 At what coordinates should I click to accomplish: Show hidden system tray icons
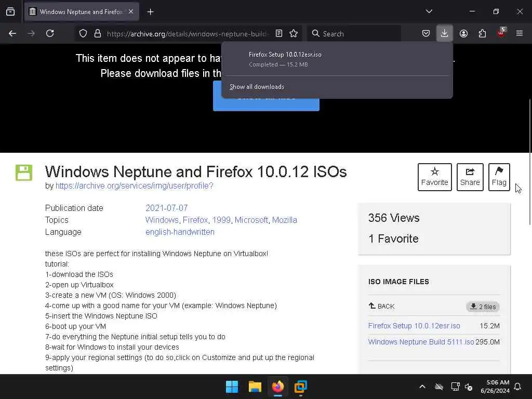coord(422,387)
